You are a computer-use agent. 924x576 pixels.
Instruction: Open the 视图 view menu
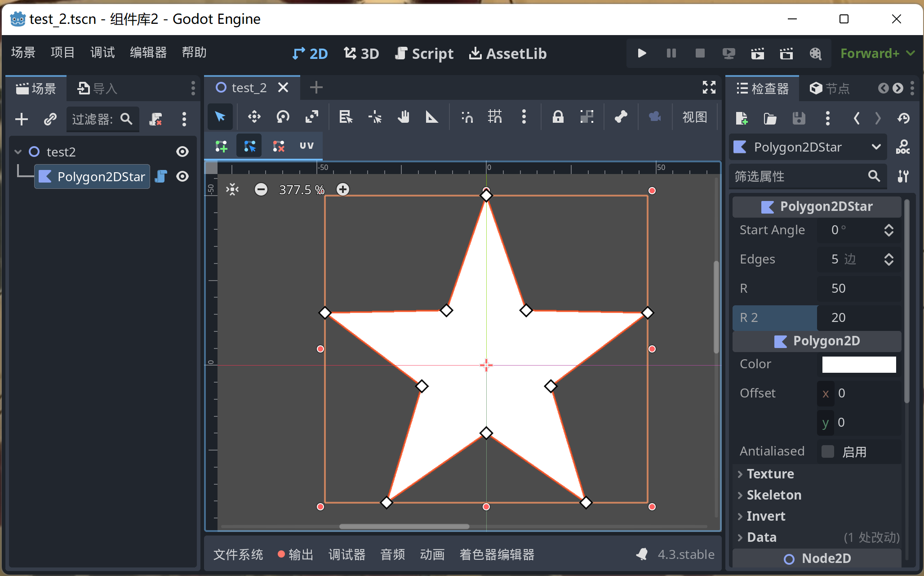point(694,117)
